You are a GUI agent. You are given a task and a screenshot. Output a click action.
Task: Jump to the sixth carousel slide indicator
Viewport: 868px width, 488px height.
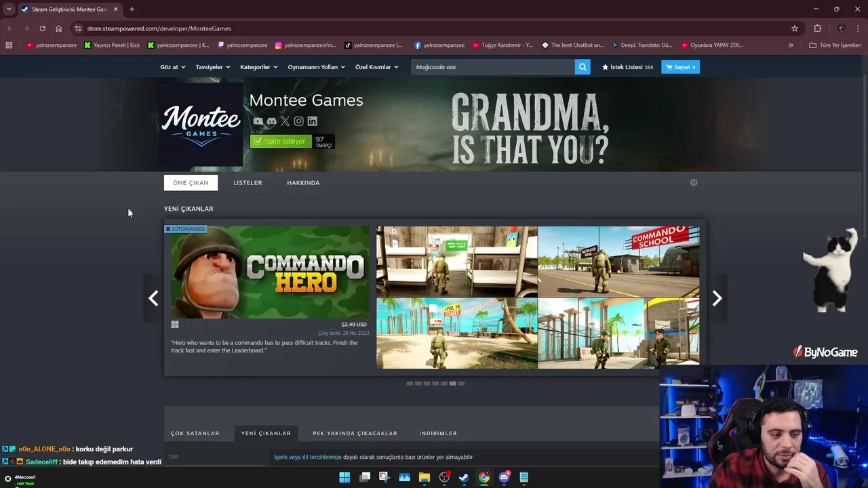(x=452, y=384)
